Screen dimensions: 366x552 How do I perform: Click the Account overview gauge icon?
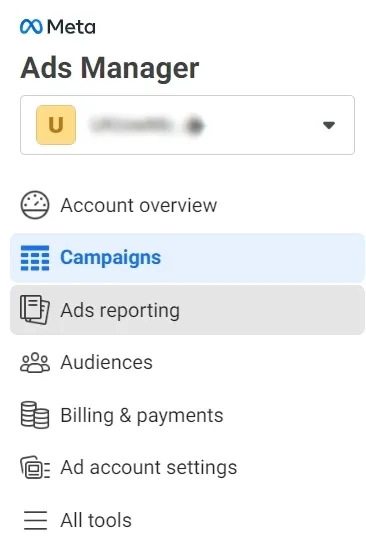pos(35,205)
